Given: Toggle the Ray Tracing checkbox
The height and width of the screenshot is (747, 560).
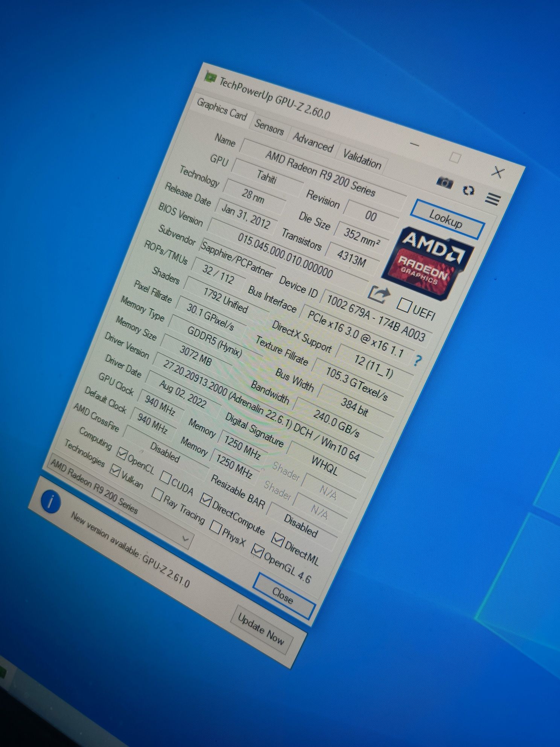Looking at the screenshot, I should pos(157,493).
